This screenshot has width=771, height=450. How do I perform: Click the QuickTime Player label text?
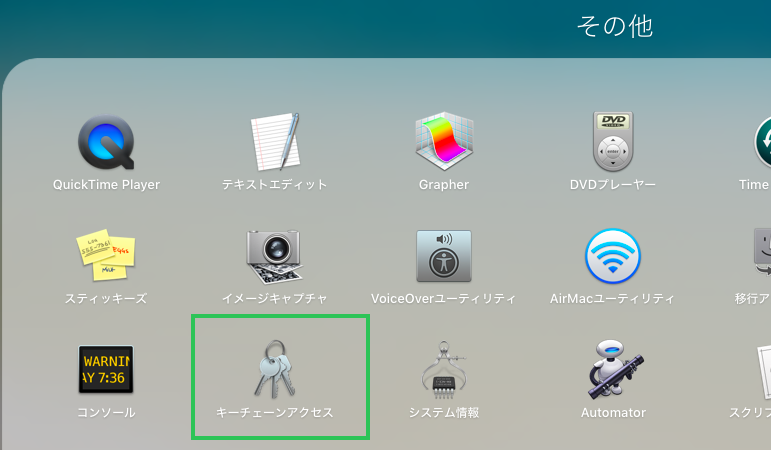(x=106, y=185)
